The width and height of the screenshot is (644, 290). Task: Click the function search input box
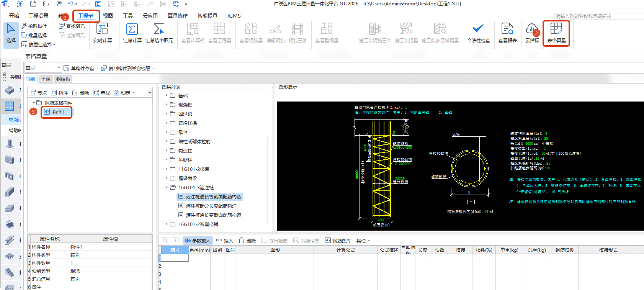pyautogui.click(x=597, y=16)
